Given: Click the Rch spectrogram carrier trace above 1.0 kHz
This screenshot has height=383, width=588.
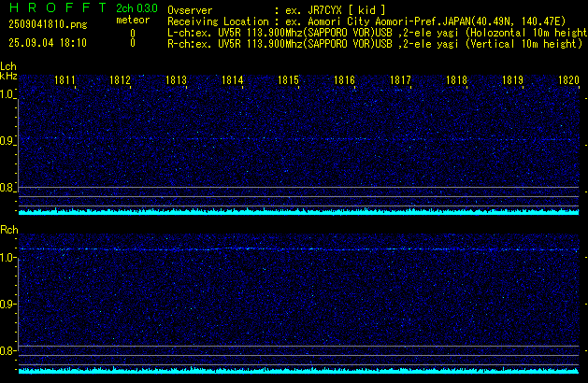Looking at the screenshot, I should [298, 249].
